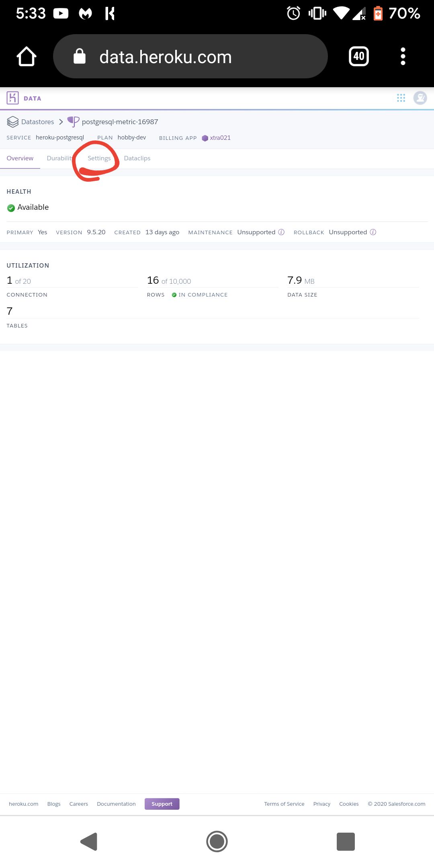Open the Documentation footer link
Viewport: 434px width, 868px height.
(116, 804)
